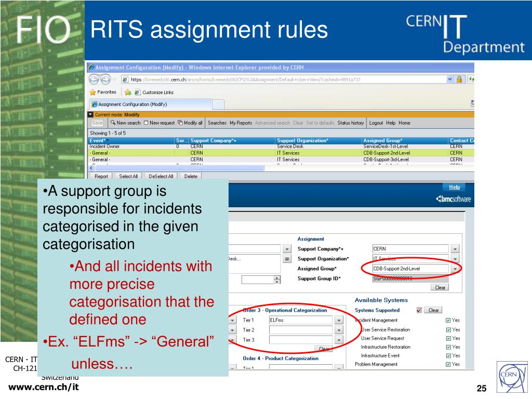Open Order 3 Tier 2 dropdown arrow
532x399 pixels.
339,330
